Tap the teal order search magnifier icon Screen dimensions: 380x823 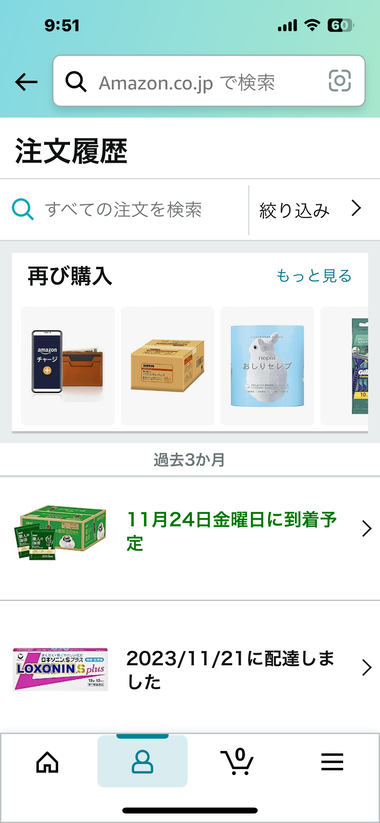tap(23, 210)
